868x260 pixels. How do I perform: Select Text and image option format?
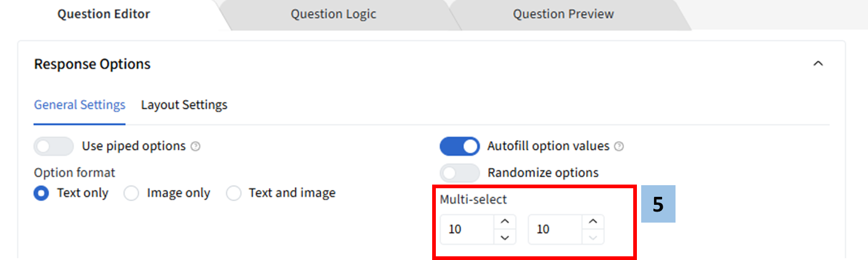(x=234, y=193)
